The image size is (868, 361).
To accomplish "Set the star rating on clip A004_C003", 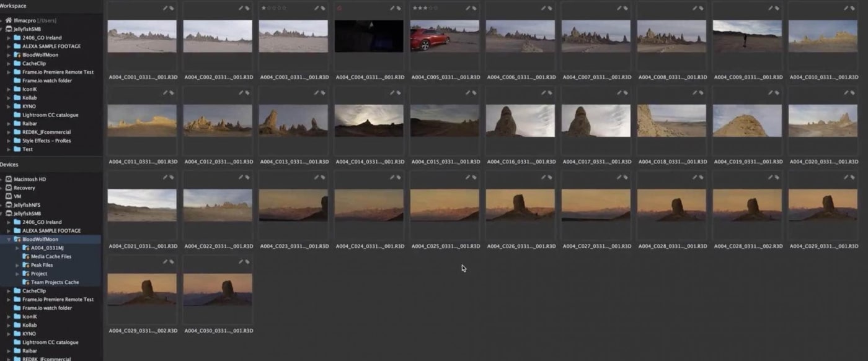I will click(x=273, y=8).
